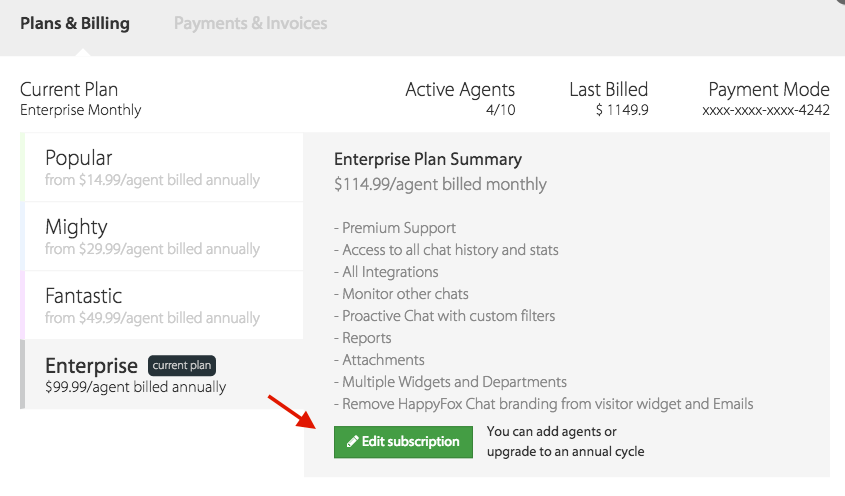
Task: Click the $114.99/agent billed monthly price
Action: [440, 184]
